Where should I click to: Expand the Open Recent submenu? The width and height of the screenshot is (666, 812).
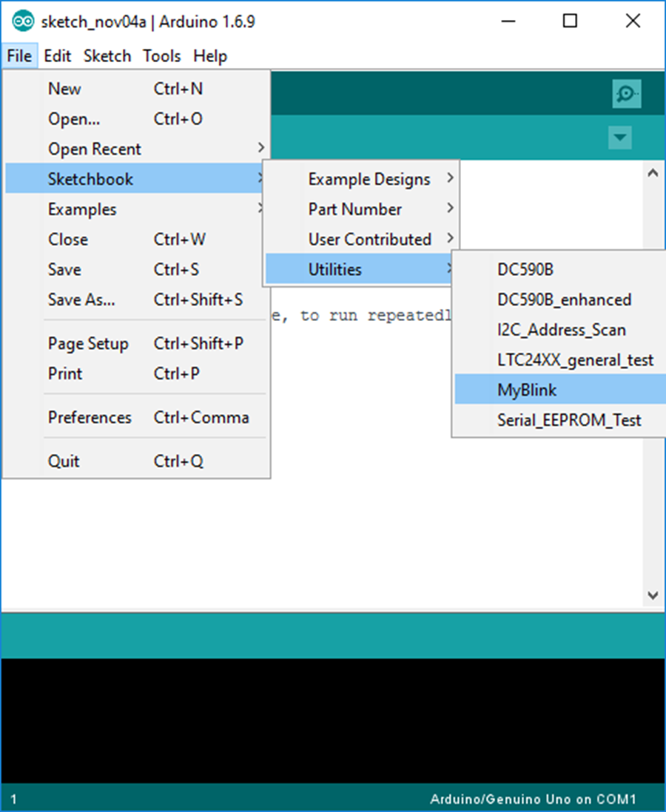[x=135, y=149]
